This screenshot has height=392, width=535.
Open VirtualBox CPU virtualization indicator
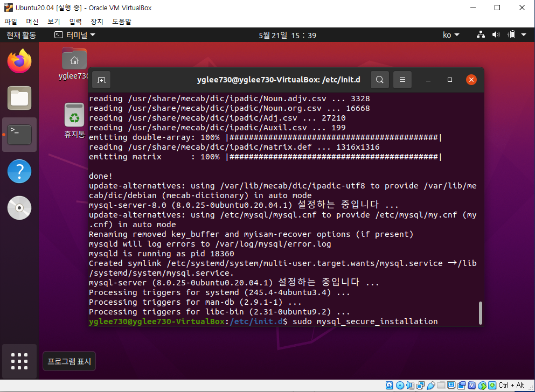(471, 385)
